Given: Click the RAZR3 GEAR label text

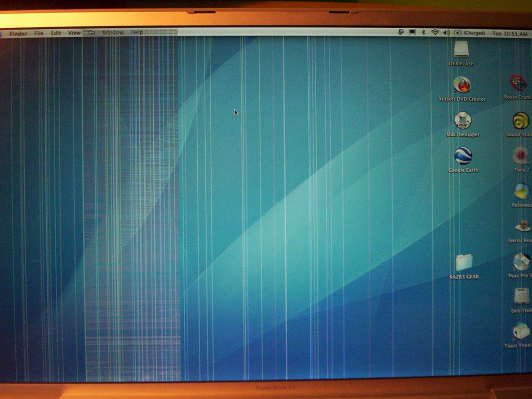Looking at the screenshot, I should pos(464,276).
